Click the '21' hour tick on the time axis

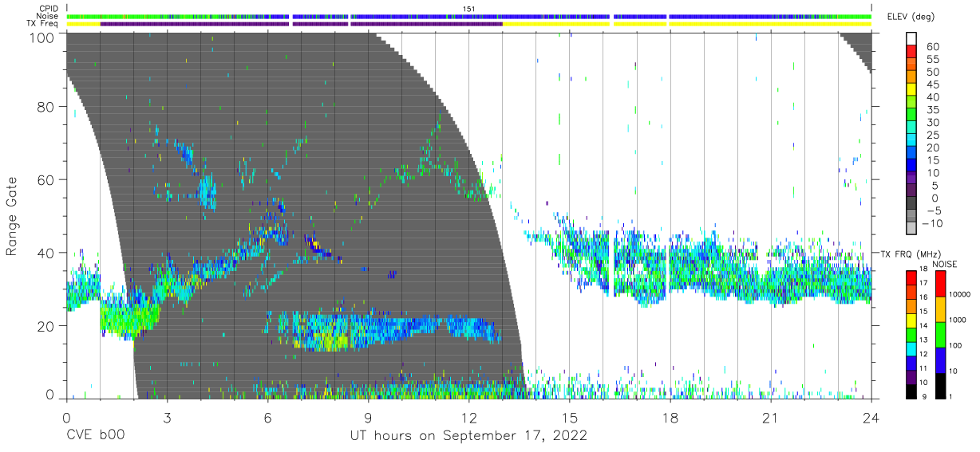(770, 418)
